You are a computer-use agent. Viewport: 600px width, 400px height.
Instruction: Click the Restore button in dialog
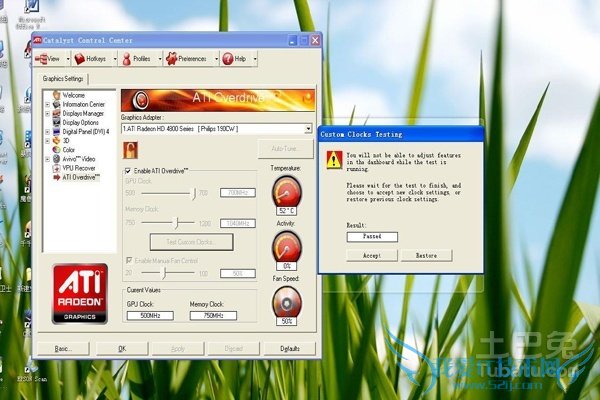(426, 255)
